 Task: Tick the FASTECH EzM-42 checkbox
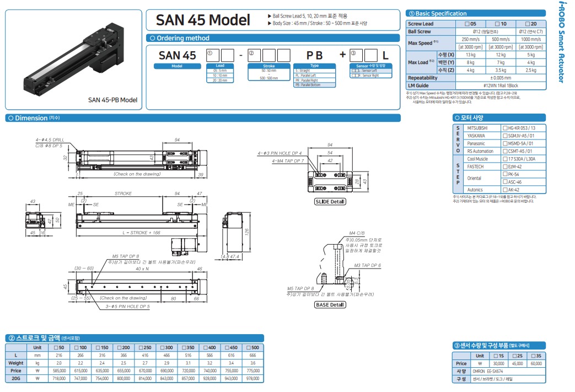[506, 167]
